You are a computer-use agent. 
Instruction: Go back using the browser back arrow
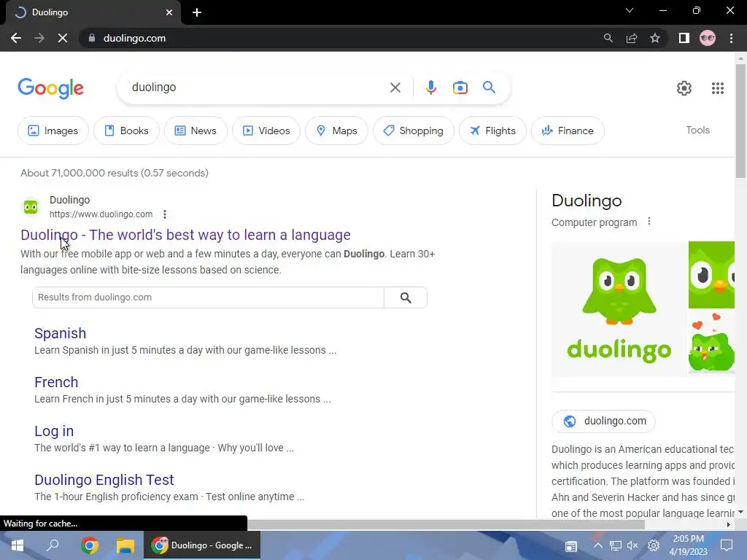pyautogui.click(x=16, y=38)
